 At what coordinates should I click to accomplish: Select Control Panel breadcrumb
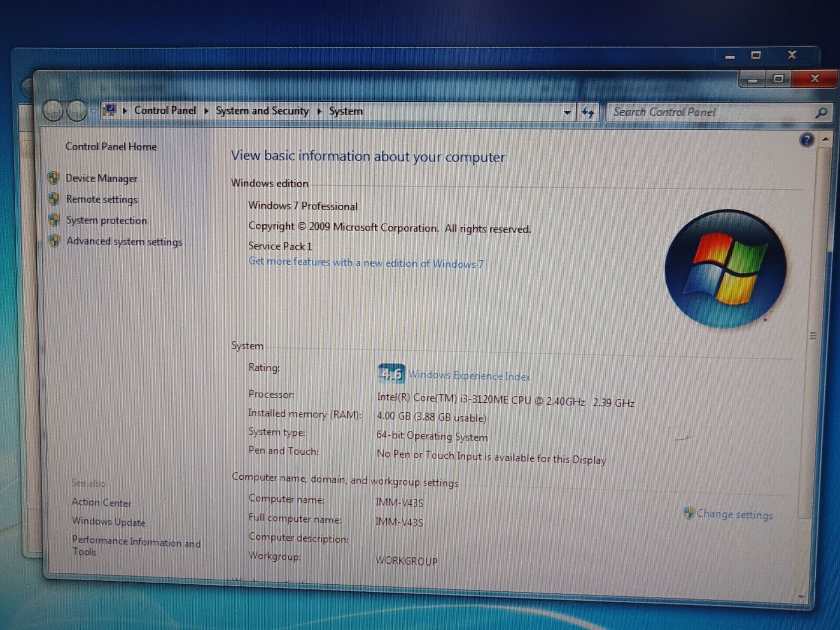[165, 110]
